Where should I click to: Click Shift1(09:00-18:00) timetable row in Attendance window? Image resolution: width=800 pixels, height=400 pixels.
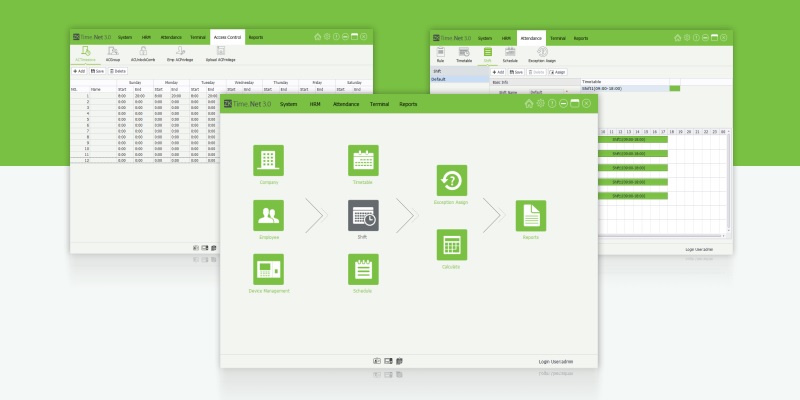[625, 88]
